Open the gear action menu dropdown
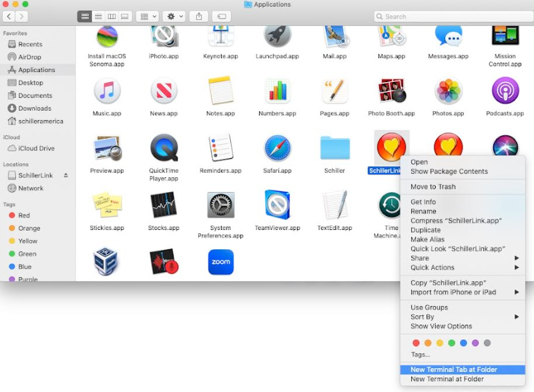This screenshot has width=534, height=392. click(174, 16)
